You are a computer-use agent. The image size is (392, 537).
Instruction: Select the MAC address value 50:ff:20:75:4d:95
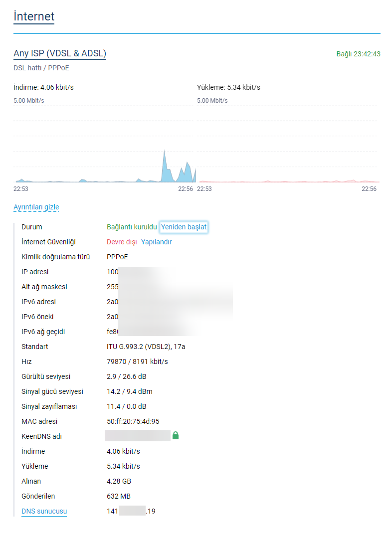(x=133, y=421)
